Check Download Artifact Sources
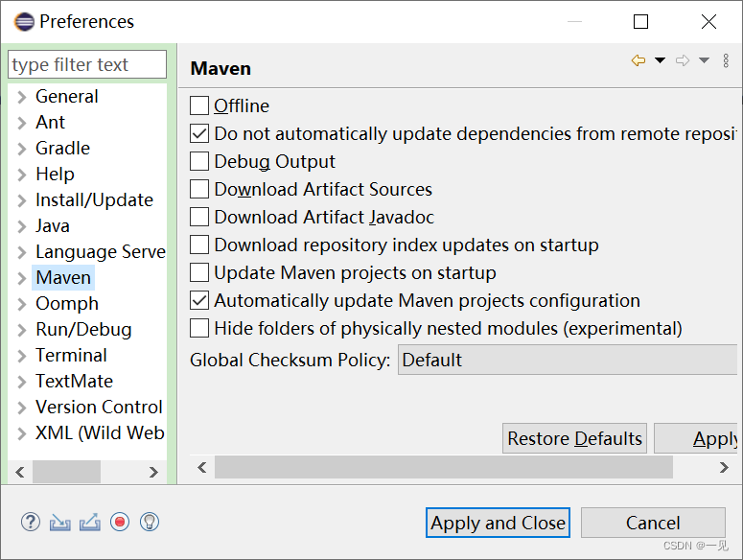 [199, 189]
